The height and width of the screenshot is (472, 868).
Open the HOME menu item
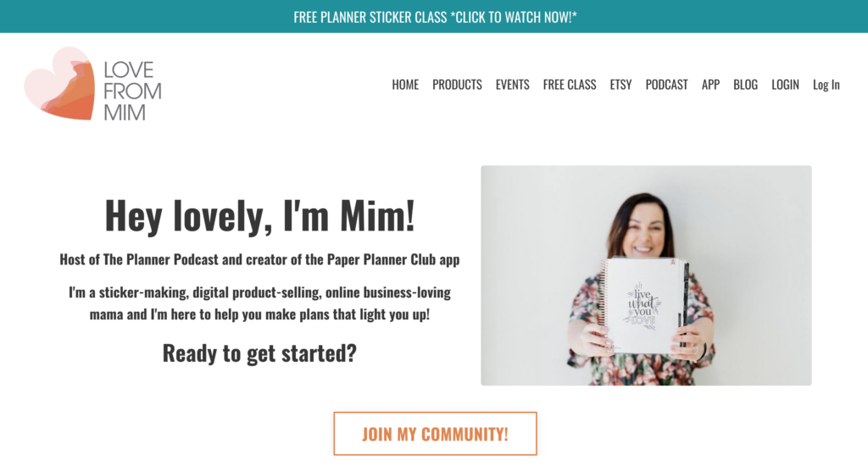tap(405, 85)
